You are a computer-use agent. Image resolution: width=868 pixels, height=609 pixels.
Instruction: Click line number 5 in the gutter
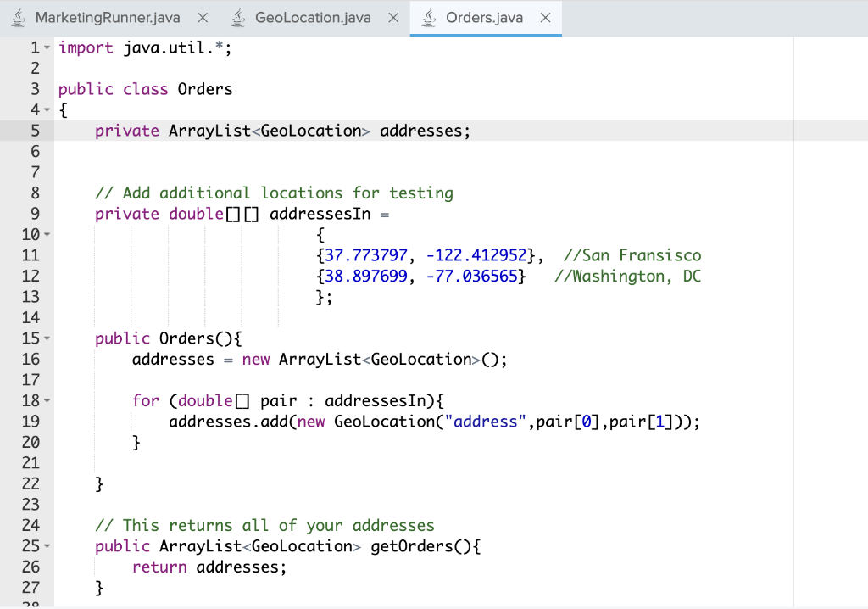pyautogui.click(x=35, y=131)
